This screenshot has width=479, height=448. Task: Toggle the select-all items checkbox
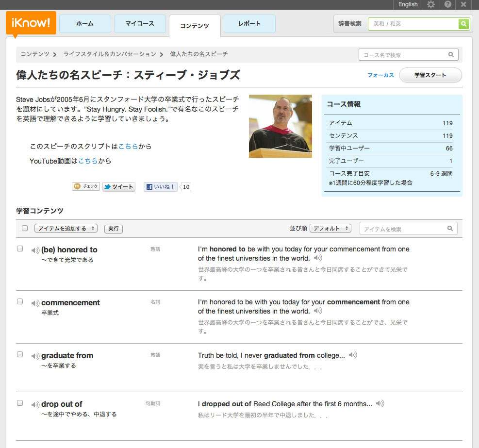tap(25, 228)
